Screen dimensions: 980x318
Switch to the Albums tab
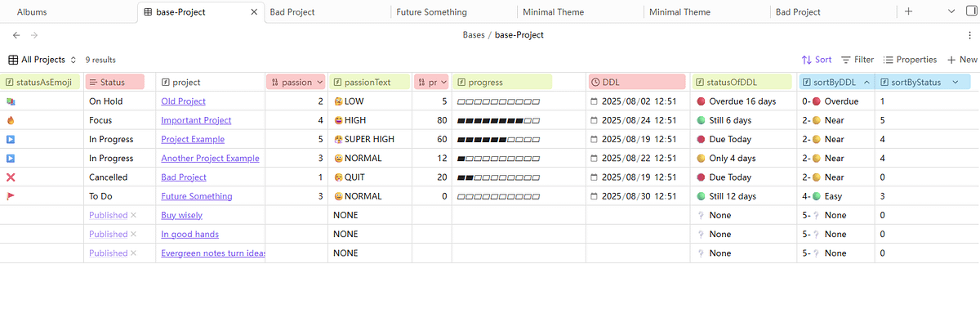click(x=32, y=12)
